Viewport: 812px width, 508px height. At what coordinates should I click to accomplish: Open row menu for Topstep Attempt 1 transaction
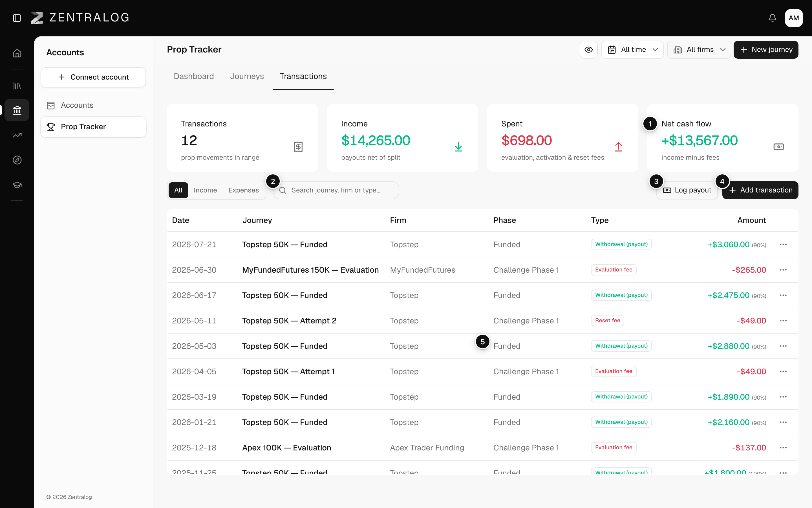click(x=783, y=371)
